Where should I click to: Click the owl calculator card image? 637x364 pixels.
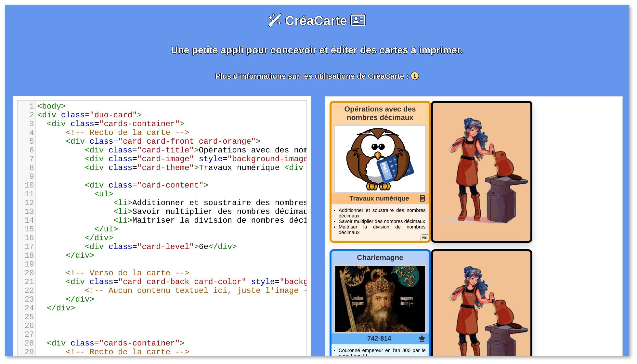[380, 159]
